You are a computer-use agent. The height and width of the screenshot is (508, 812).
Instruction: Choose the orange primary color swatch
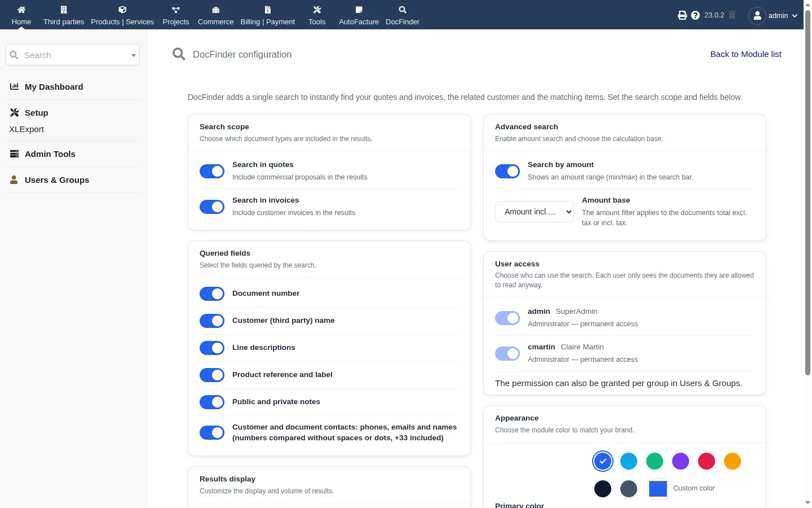pos(732,461)
